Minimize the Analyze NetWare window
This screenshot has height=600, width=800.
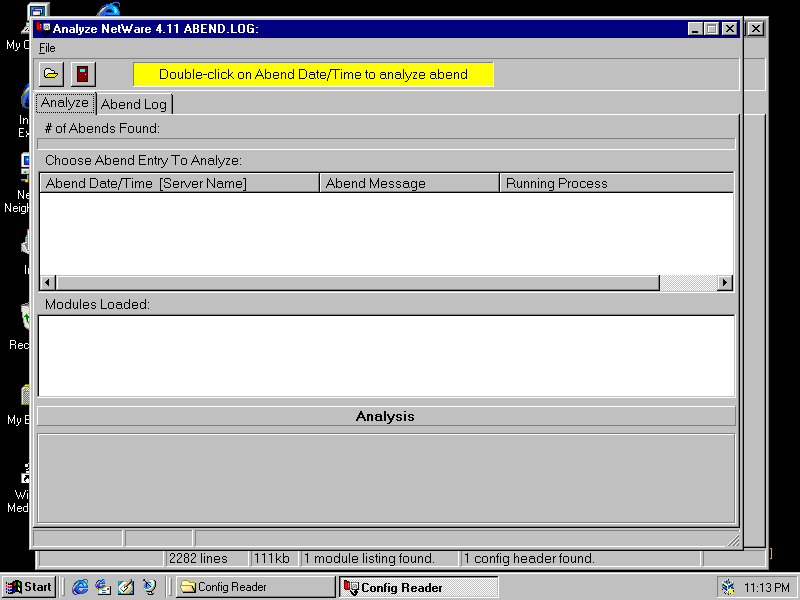tap(695, 29)
